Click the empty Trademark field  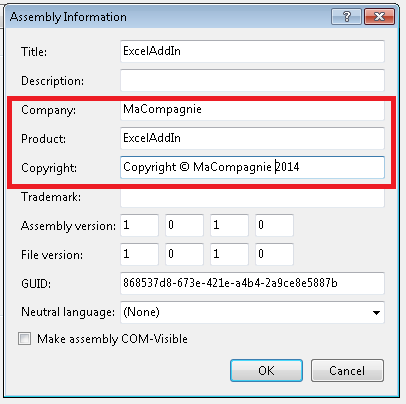(x=252, y=198)
